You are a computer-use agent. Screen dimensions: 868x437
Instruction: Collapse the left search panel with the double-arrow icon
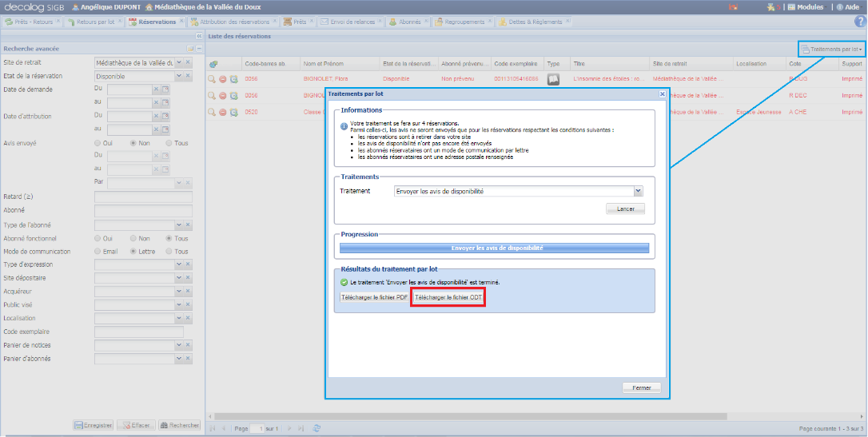point(199,37)
